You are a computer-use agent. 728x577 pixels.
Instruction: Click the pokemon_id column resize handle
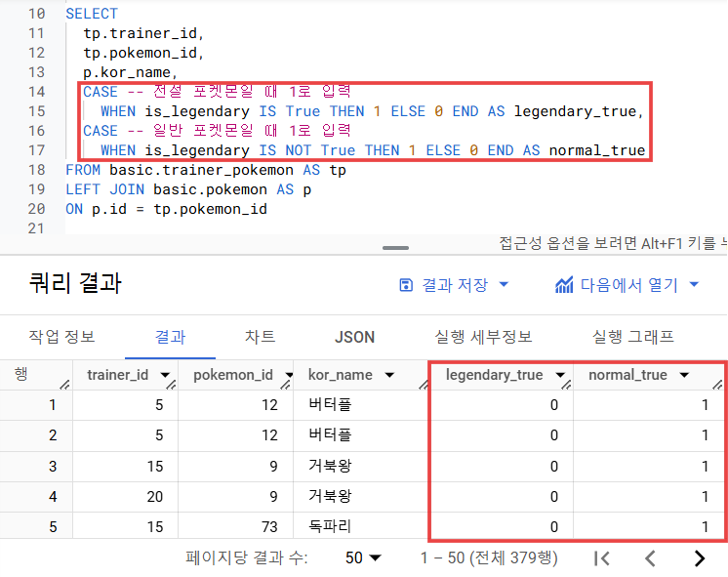(x=286, y=385)
